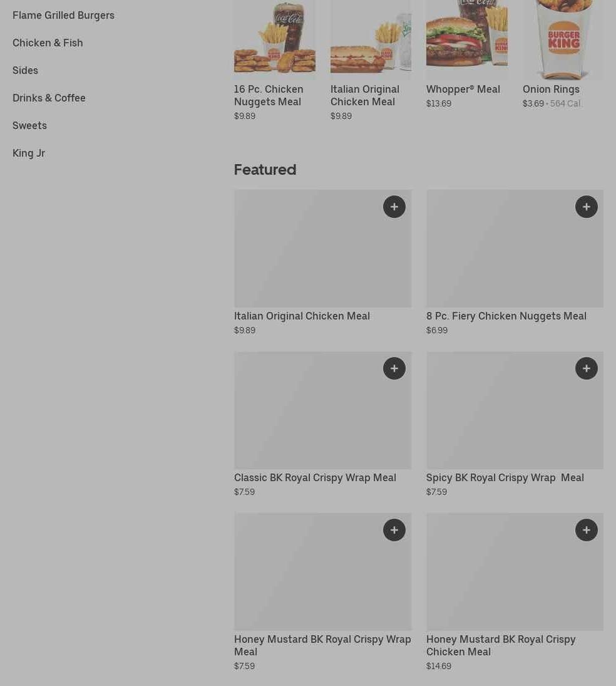Open Flame Grilled Burgers category
616x686 pixels.
(63, 15)
